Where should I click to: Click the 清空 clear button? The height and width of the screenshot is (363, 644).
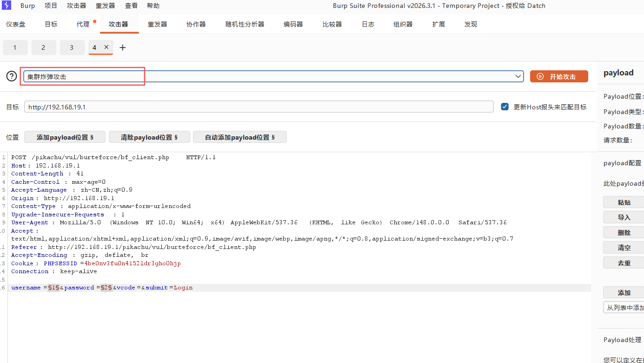point(624,248)
